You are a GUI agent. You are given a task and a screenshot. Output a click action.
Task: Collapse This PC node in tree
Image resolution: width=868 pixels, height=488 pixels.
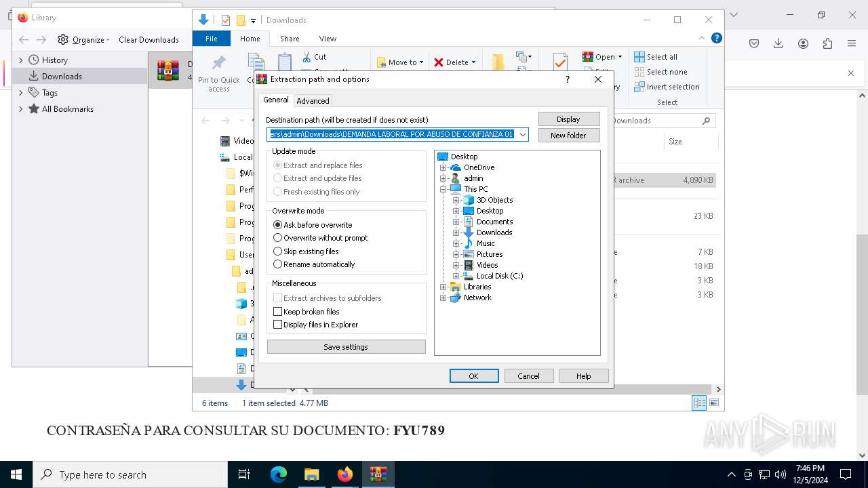[443, 189]
